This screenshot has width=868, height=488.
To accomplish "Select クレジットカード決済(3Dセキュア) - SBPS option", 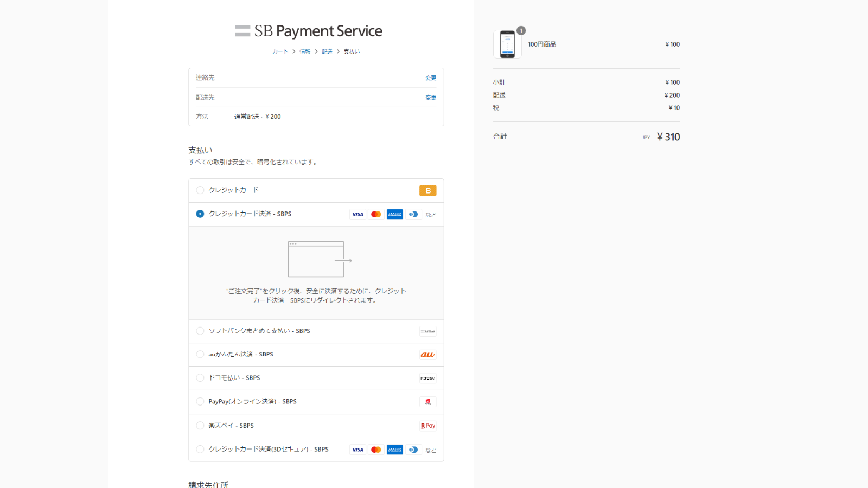I will pyautogui.click(x=200, y=450).
